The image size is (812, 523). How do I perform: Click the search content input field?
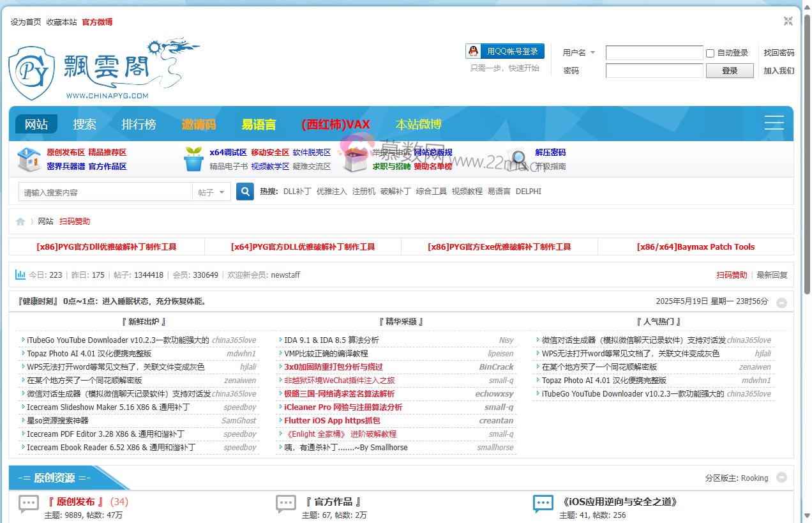[105, 192]
